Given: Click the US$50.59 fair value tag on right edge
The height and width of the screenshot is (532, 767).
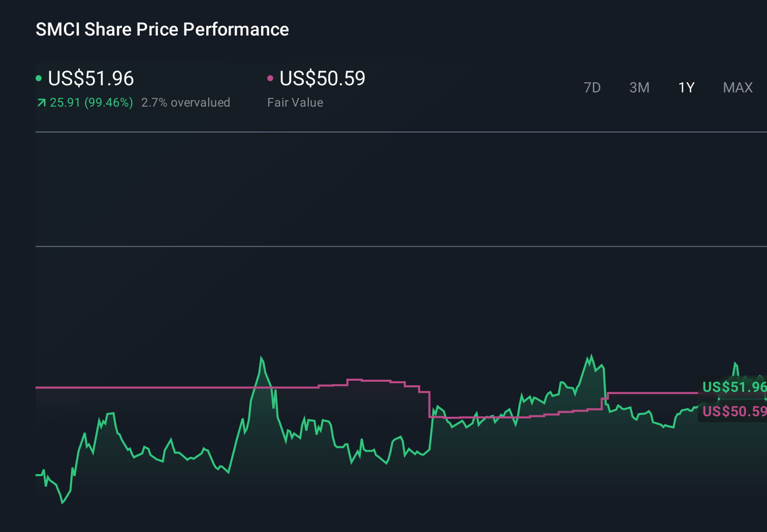Looking at the screenshot, I should point(734,411).
